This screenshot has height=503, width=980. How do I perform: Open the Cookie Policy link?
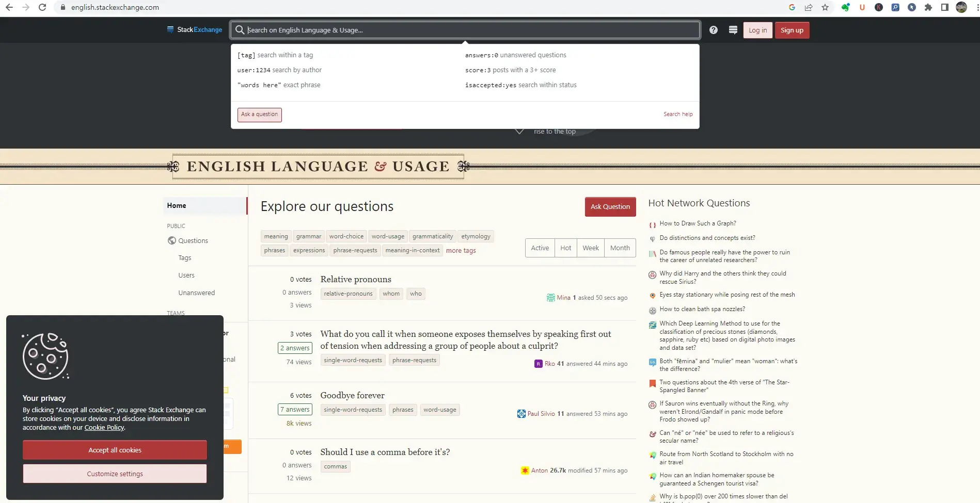pos(104,428)
